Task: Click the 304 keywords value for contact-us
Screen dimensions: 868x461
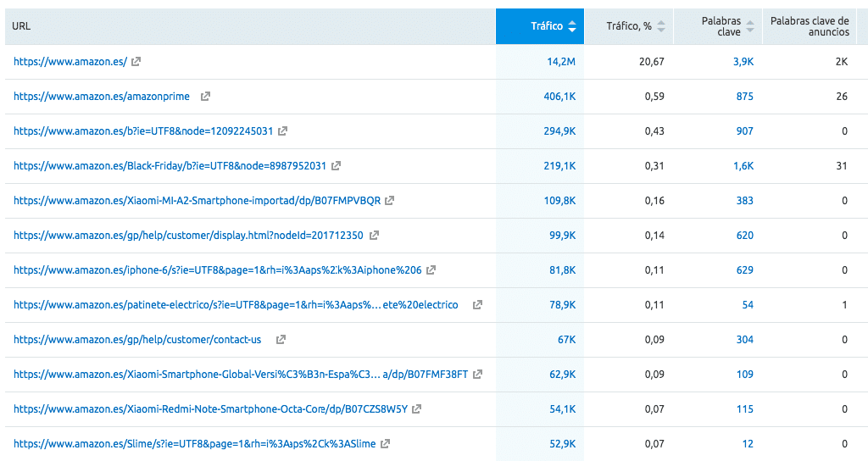Action: pyautogui.click(x=744, y=339)
